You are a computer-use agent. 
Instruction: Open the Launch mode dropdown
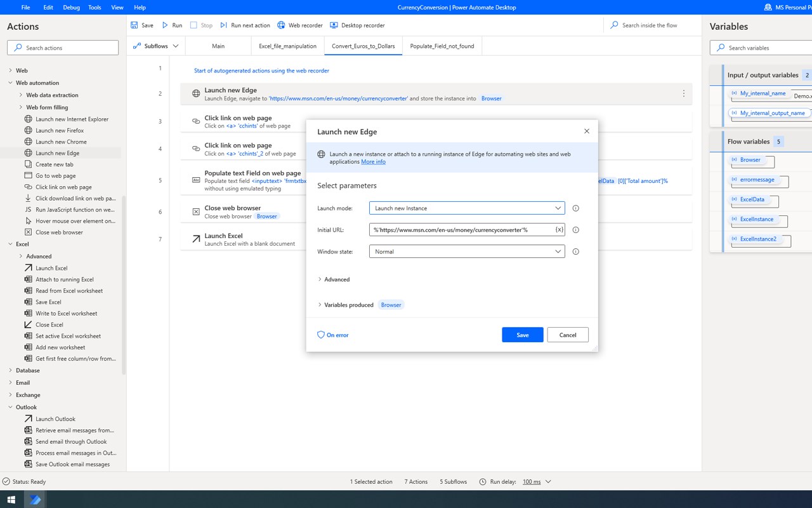(x=467, y=208)
